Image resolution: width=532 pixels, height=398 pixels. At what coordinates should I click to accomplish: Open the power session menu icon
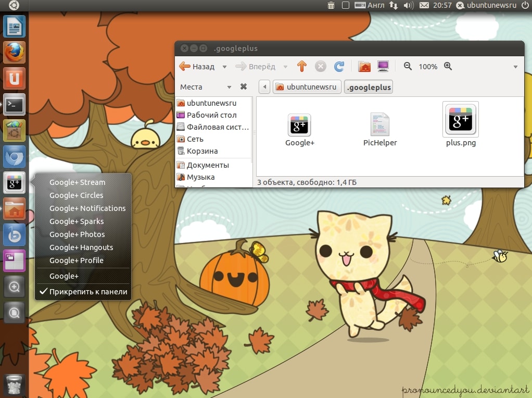525,5
